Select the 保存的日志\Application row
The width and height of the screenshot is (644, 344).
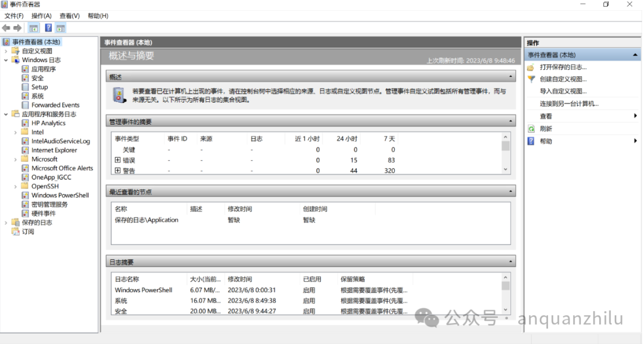point(147,220)
